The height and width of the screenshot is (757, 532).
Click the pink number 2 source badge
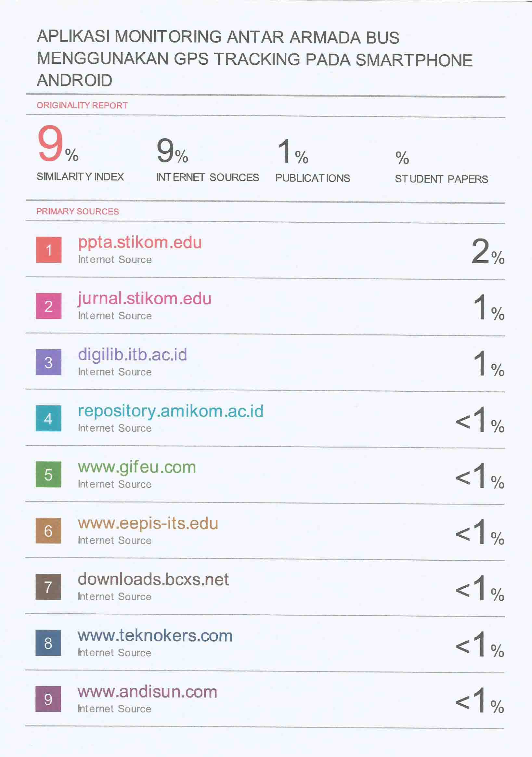pos(48,306)
